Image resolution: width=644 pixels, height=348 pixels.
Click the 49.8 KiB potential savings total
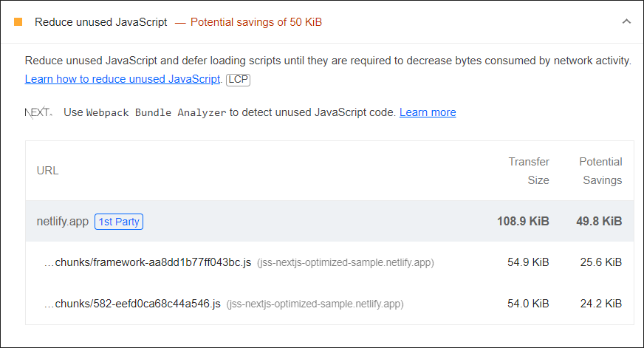(x=599, y=221)
